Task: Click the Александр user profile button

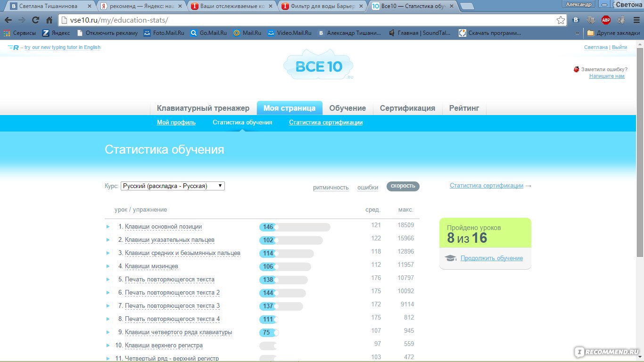Action: pos(578,4)
